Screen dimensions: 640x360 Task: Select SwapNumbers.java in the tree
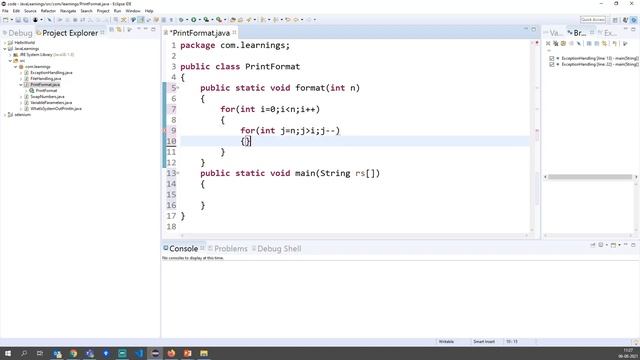click(47, 97)
